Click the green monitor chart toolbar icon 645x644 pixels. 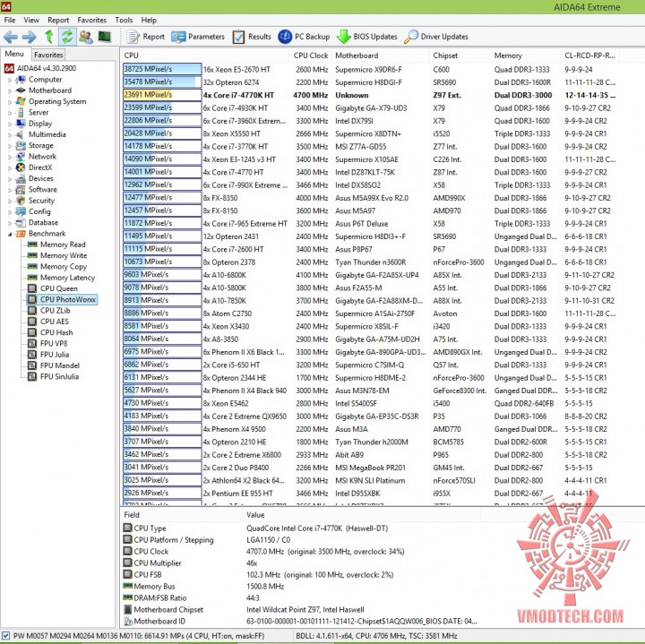tap(105, 37)
